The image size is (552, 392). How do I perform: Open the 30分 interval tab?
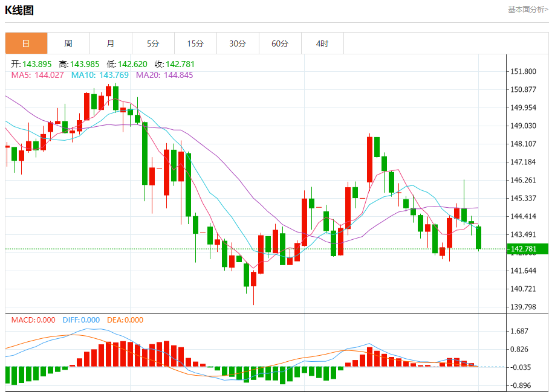pos(238,43)
